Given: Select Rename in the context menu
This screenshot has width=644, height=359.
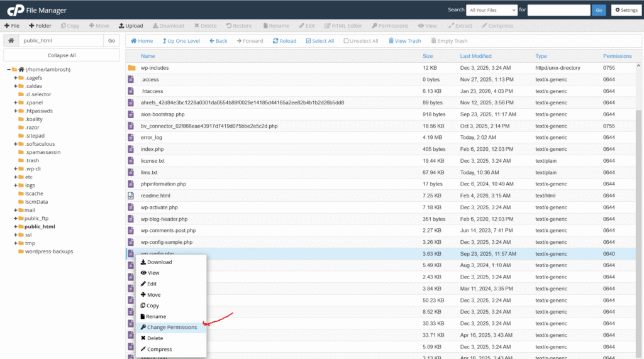Looking at the screenshot, I should click(156, 317).
